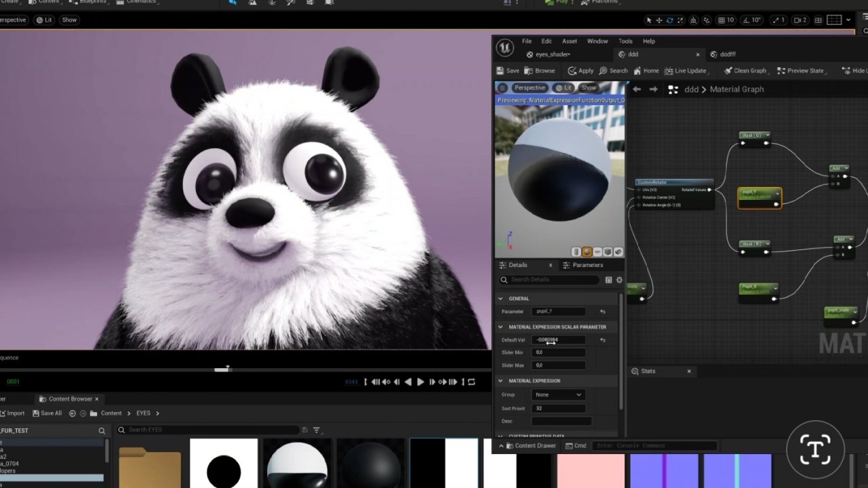Collapse Material Expression Scalar Parameter section

(x=501, y=327)
